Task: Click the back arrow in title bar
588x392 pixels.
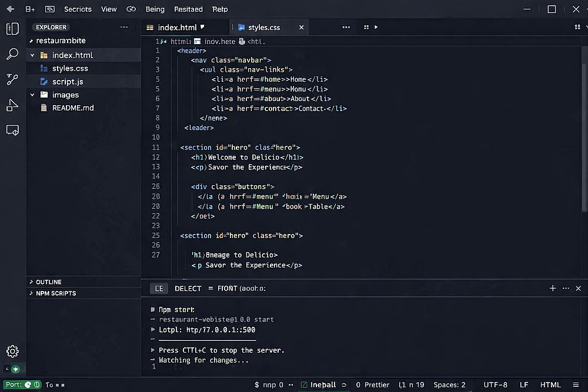Action: pos(10,9)
